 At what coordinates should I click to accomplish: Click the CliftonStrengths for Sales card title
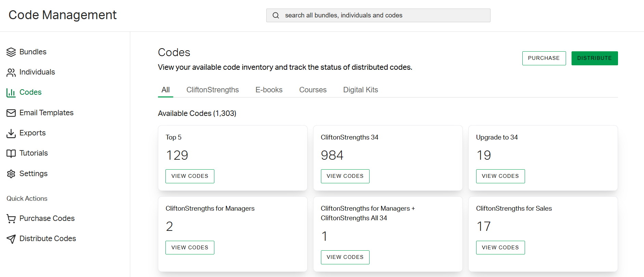[x=514, y=208]
